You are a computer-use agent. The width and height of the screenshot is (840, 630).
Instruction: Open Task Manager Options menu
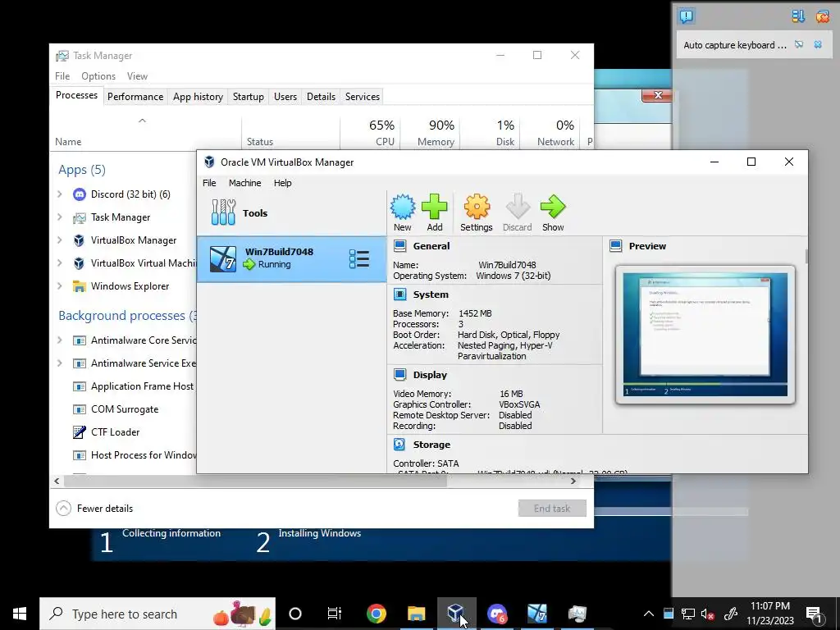pos(98,76)
